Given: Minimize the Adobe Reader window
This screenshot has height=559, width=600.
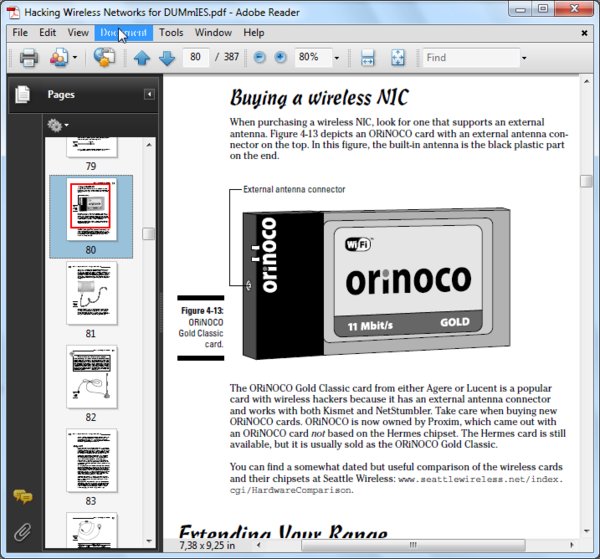Looking at the screenshot, I should pyautogui.click(x=520, y=8).
